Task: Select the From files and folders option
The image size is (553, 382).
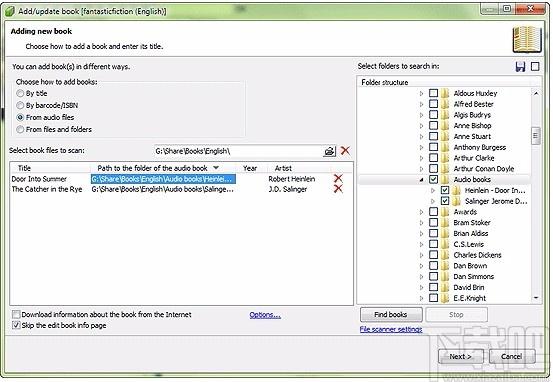Action: 20,129
